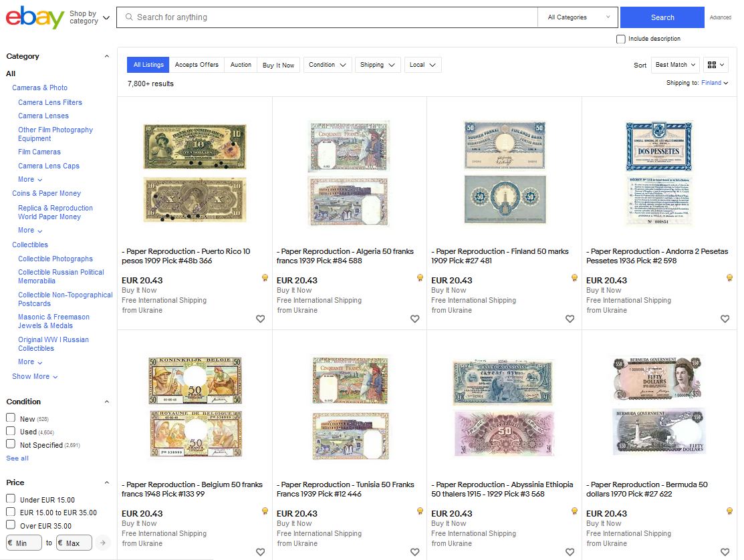Click top rated badge on Puerto Rico listing
Screen dimensions: 744x560
[x=265, y=278]
